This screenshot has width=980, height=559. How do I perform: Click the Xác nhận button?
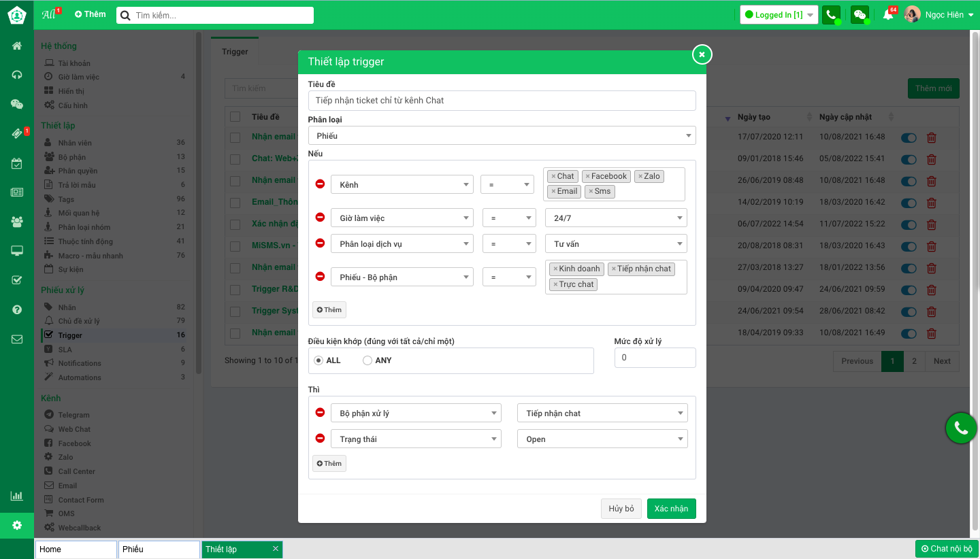coord(671,509)
